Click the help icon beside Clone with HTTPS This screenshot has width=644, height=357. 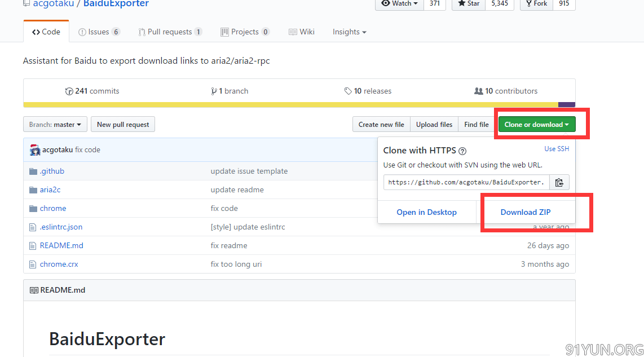click(462, 151)
